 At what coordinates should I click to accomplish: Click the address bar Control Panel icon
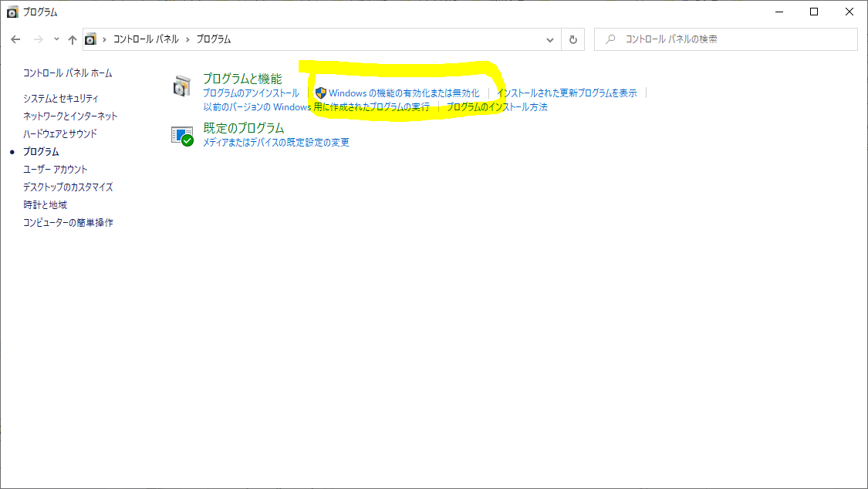tap(90, 39)
